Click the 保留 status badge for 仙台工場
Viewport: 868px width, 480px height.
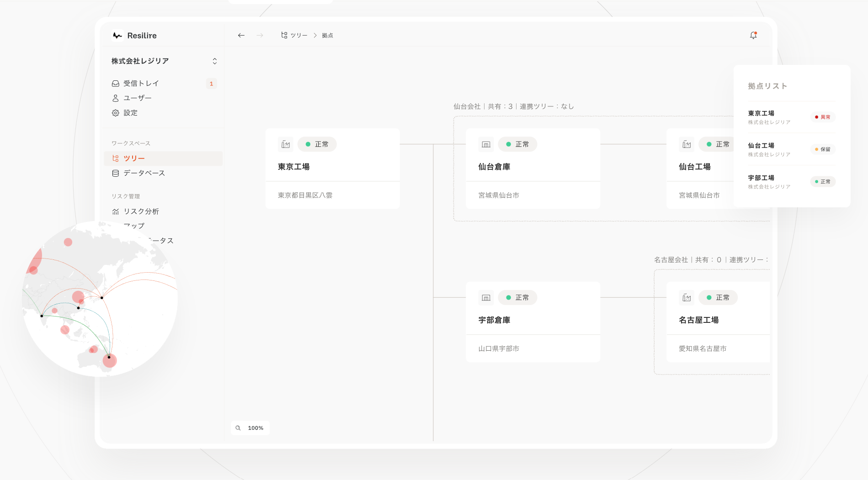tap(823, 149)
